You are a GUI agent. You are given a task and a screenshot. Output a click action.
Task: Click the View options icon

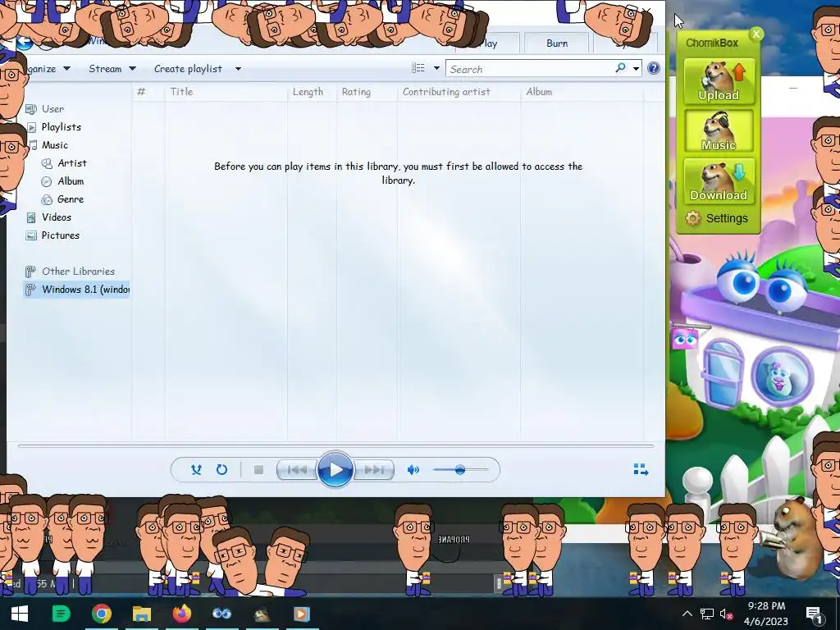pyautogui.click(x=418, y=68)
